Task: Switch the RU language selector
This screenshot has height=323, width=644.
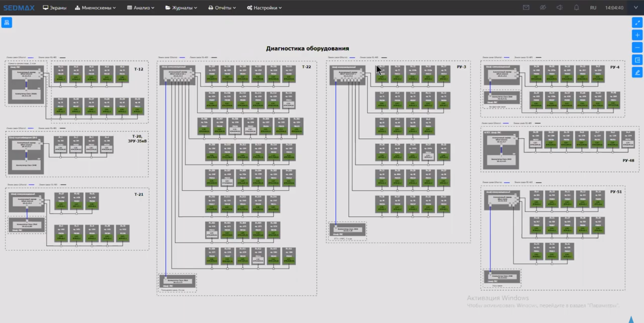Action: tap(593, 8)
